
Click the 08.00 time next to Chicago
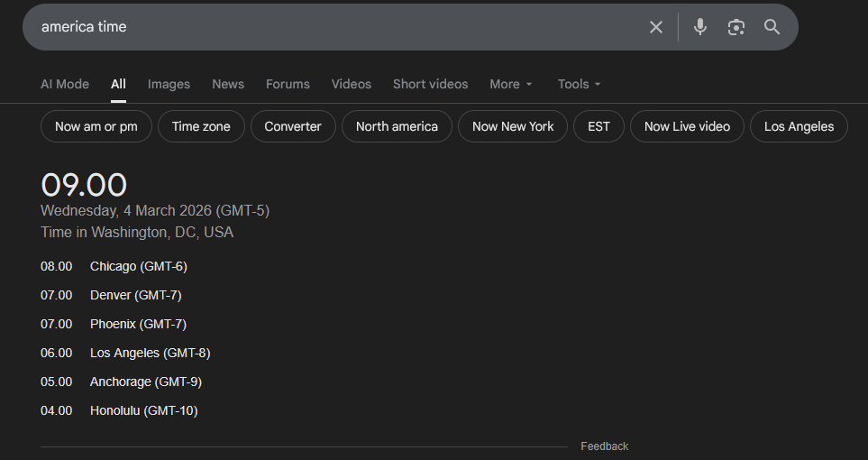click(57, 267)
